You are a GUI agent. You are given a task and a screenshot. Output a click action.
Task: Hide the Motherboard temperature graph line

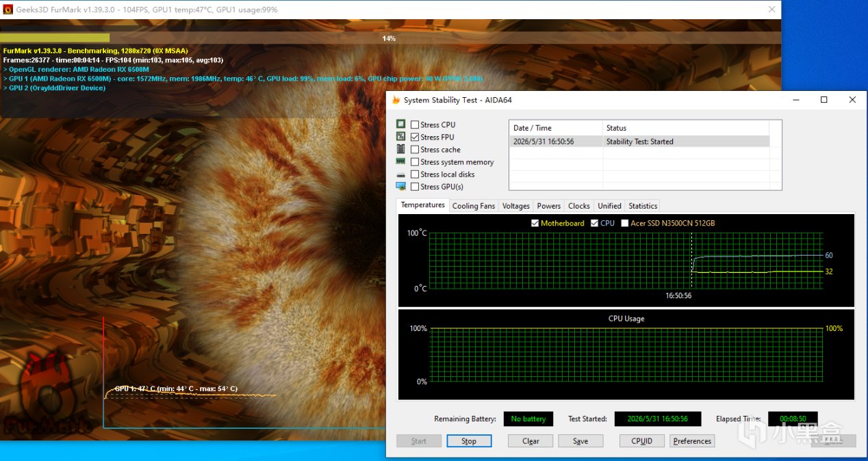pos(535,223)
